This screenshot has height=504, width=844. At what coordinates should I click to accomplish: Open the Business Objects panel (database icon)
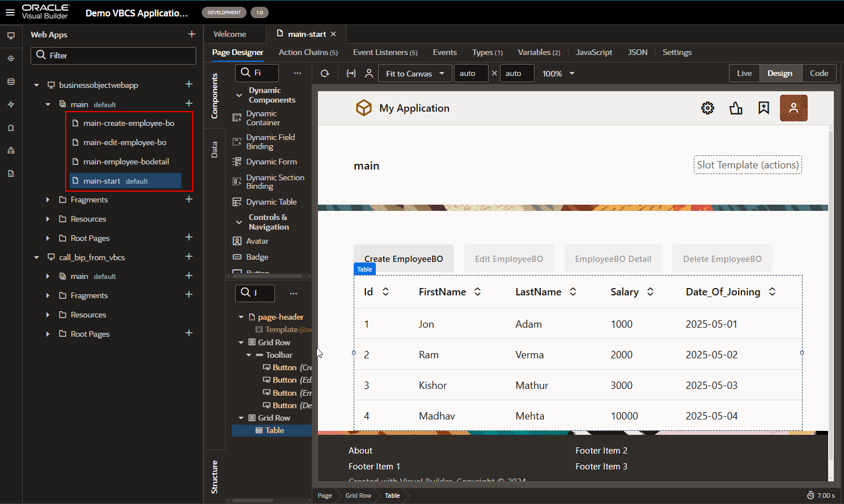click(11, 82)
